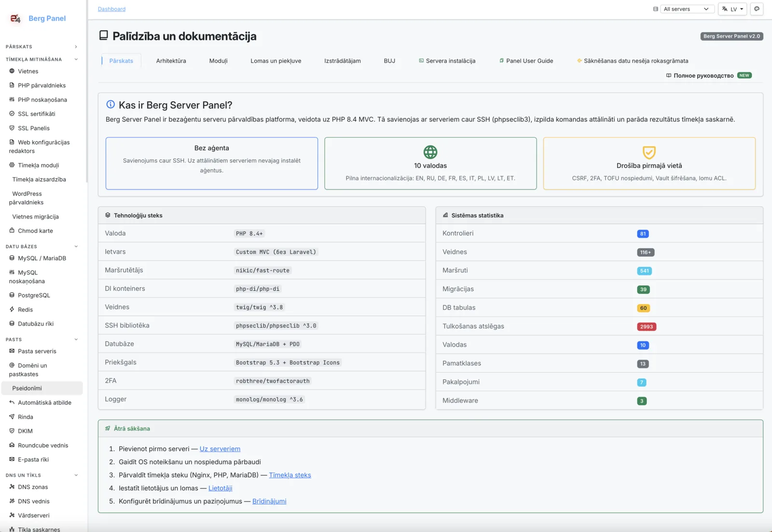Switch to the Lomas un piekļuve tab

[x=276, y=61]
